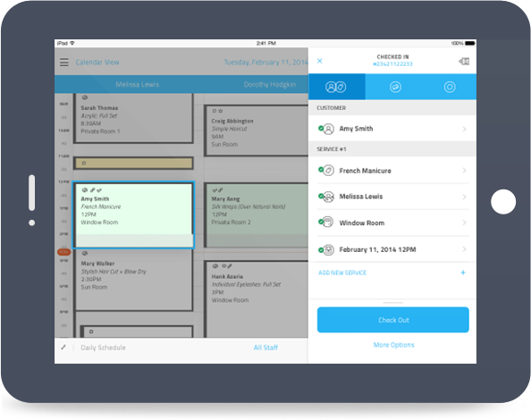The height and width of the screenshot is (420, 531).
Task: Click the edit pencil icon near Daily Schedule
Action: pos(63,348)
